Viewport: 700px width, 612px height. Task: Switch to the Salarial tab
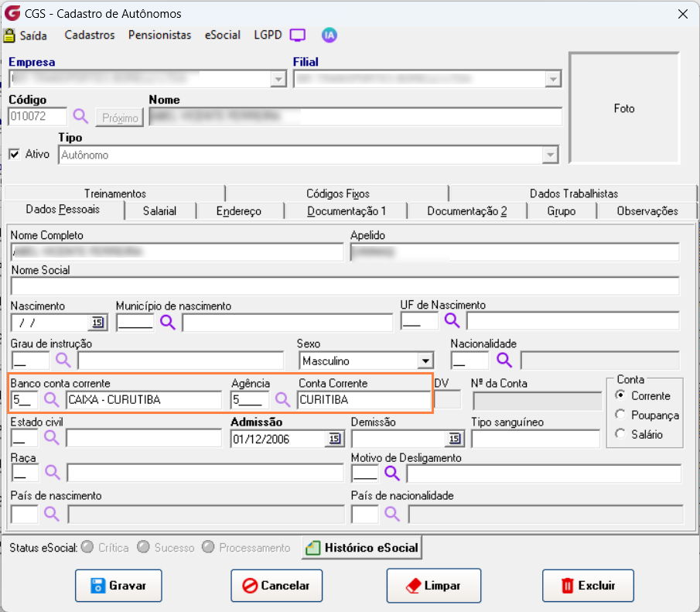click(159, 211)
